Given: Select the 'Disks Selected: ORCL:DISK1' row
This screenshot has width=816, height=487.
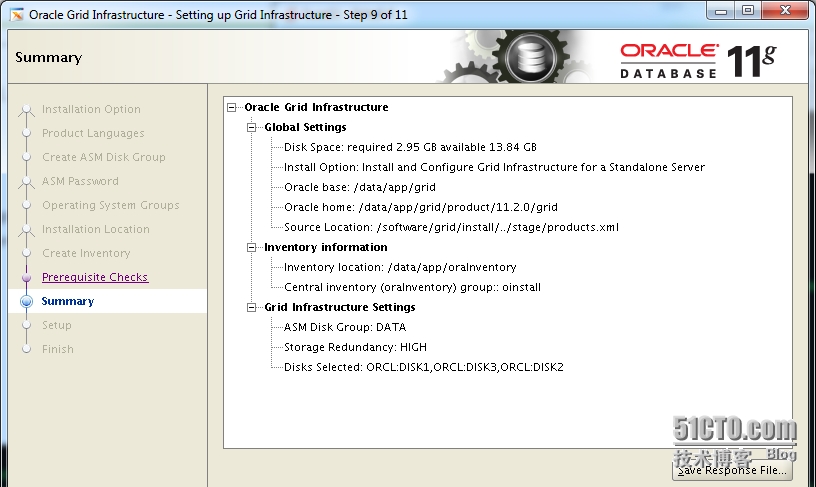Looking at the screenshot, I should (x=424, y=367).
